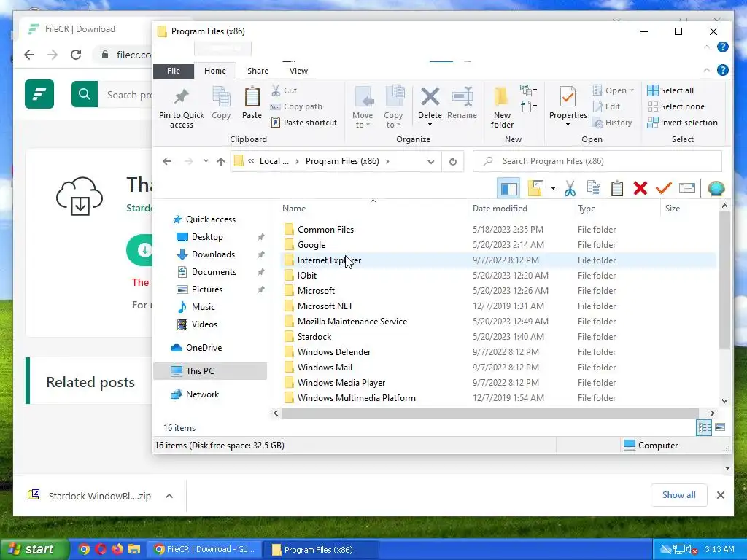This screenshot has width=747, height=560.
Task: Click the Rename icon in ribbon
Action: tap(462, 97)
